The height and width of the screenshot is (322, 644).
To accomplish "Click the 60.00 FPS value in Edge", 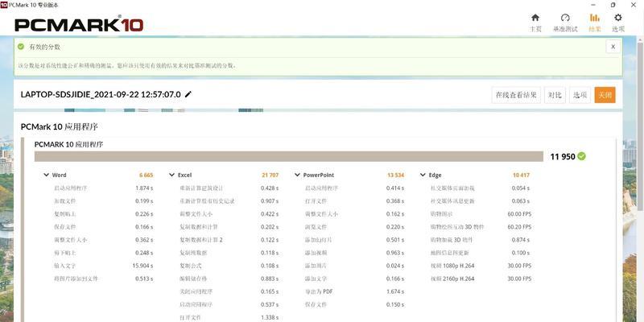I will 519,214.
